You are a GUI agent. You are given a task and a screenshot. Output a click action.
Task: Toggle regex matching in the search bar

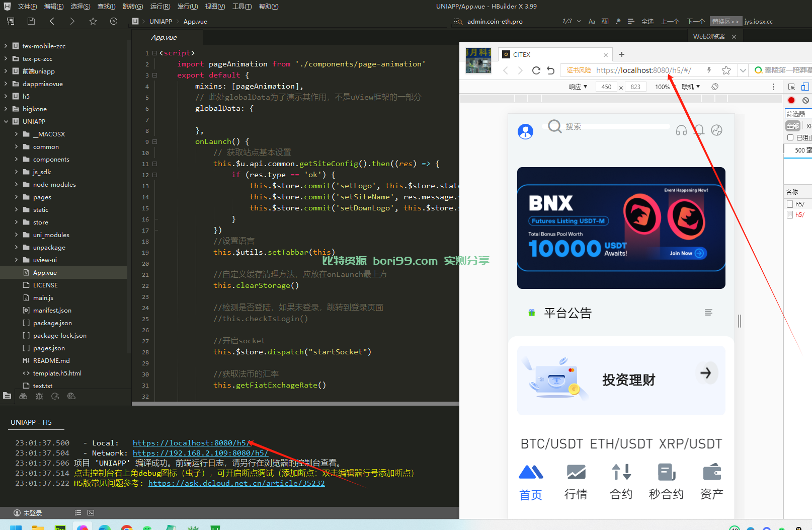pyautogui.click(x=618, y=21)
